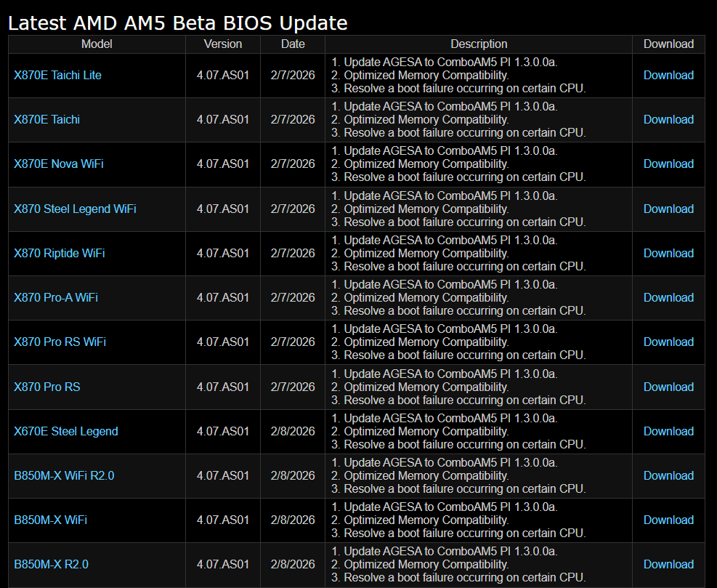Viewport: 717px width, 588px height.
Task: Click the Latest AMD AM5 Beta BIOS Update heading
Action: tap(178, 23)
